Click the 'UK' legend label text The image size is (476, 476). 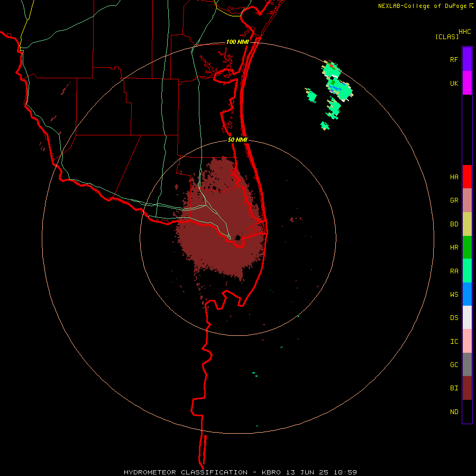[454, 83]
